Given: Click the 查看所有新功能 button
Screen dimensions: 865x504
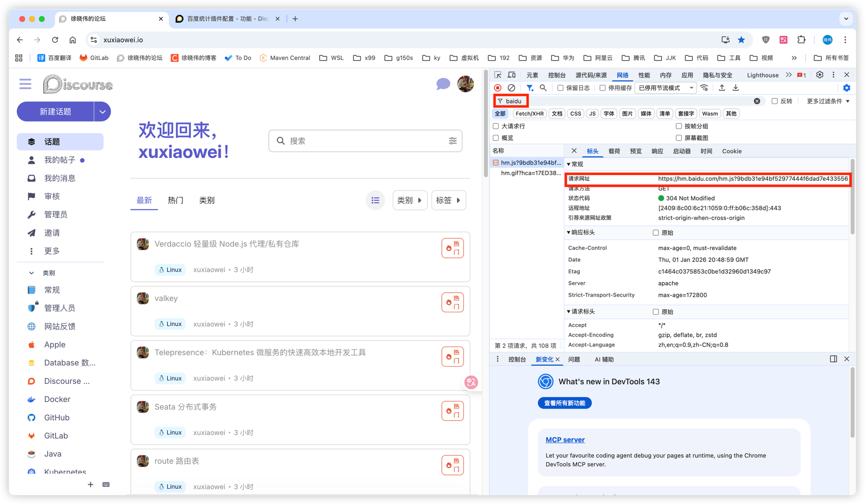Looking at the screenshot, I should point(564,403).
